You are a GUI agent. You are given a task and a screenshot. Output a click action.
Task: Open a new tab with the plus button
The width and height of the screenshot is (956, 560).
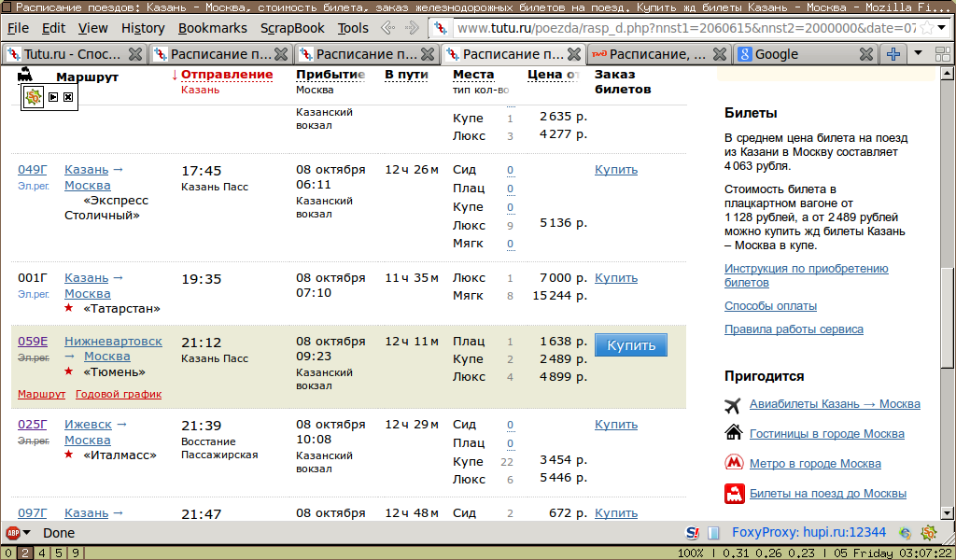coord(893,54)
